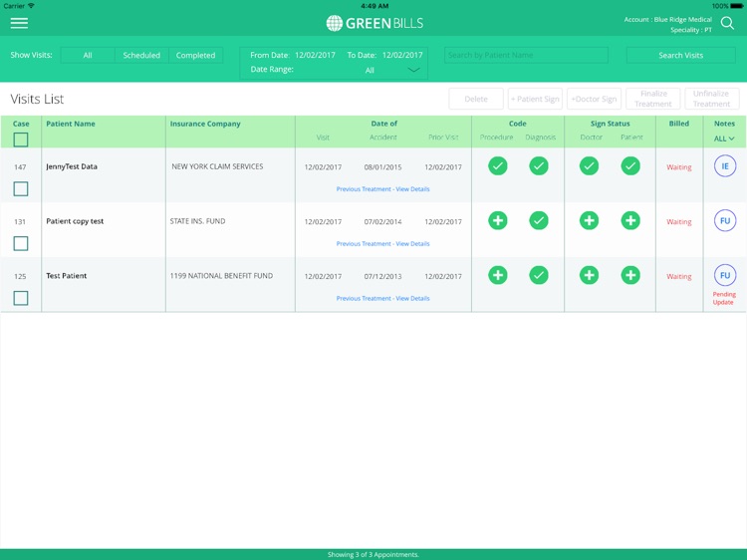
Task: Select patient name Test Patient
Action: (x=66, y=275)
